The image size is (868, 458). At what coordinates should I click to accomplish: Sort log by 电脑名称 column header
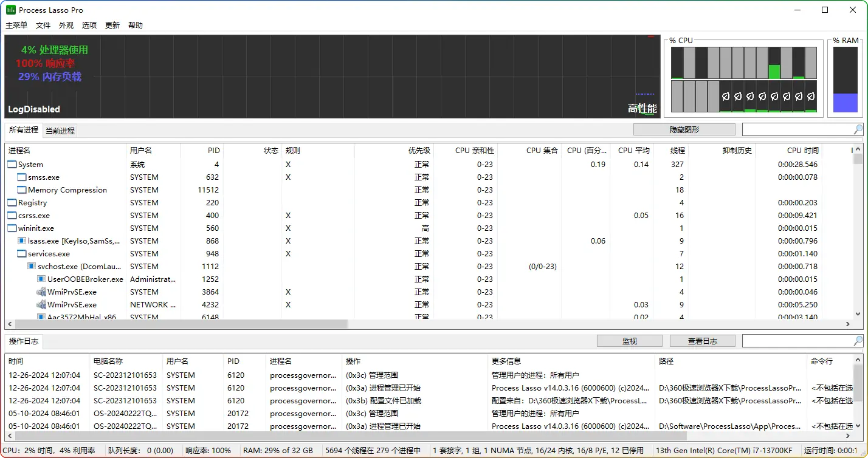click(126, 361)
